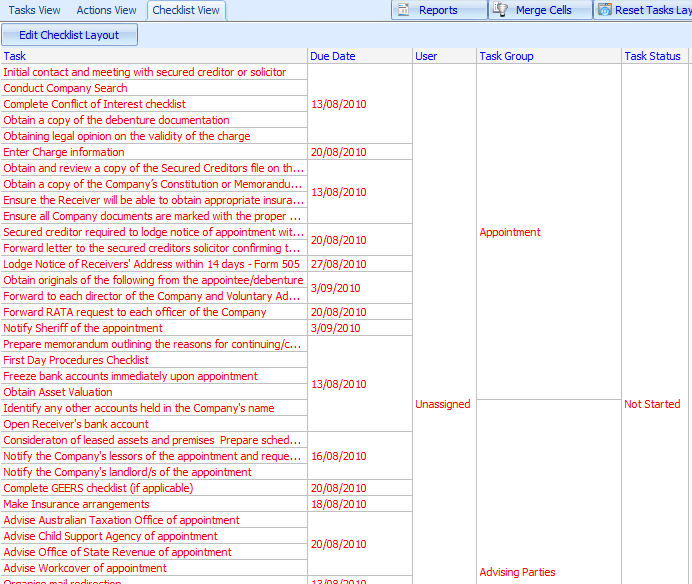Switch to the Tasks View tab
Screen dimensions: 692x584
coord(34,10)
